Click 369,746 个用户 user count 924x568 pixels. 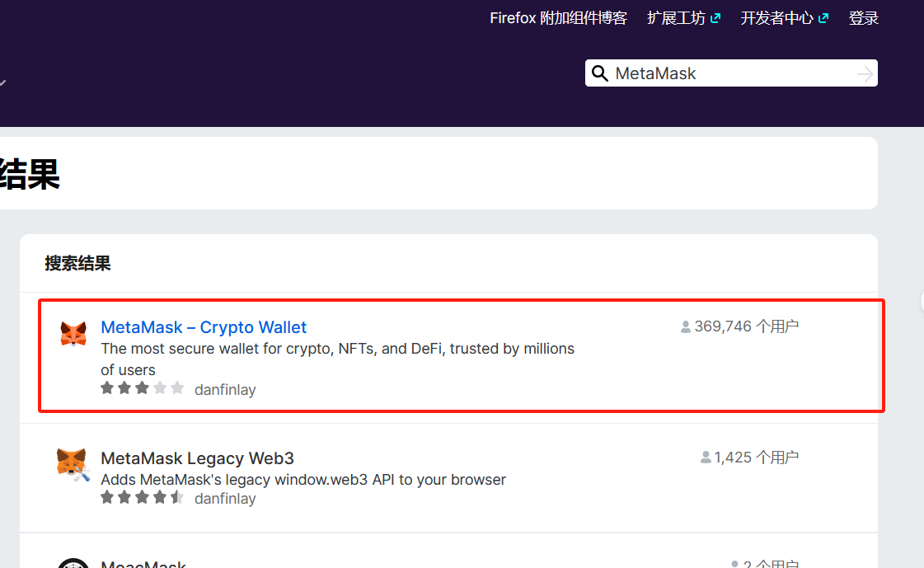tap(746, 326)
